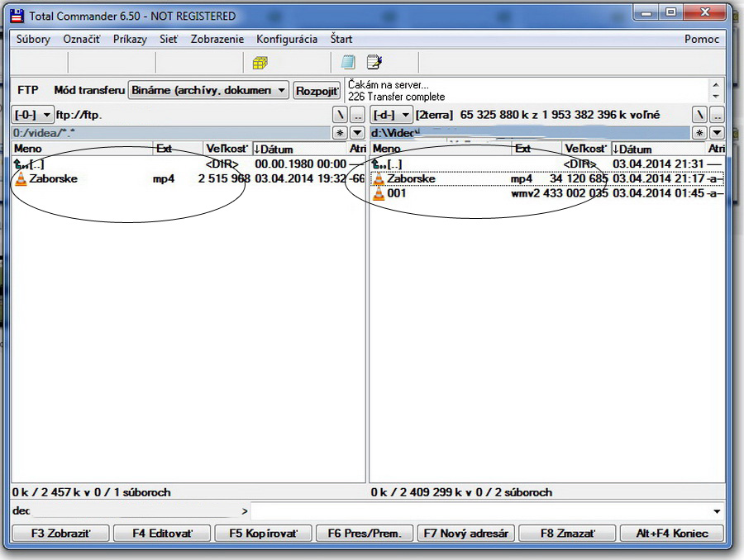Click the F5 Kopírovať button
The image size is (744, 560).
(264, 534)
